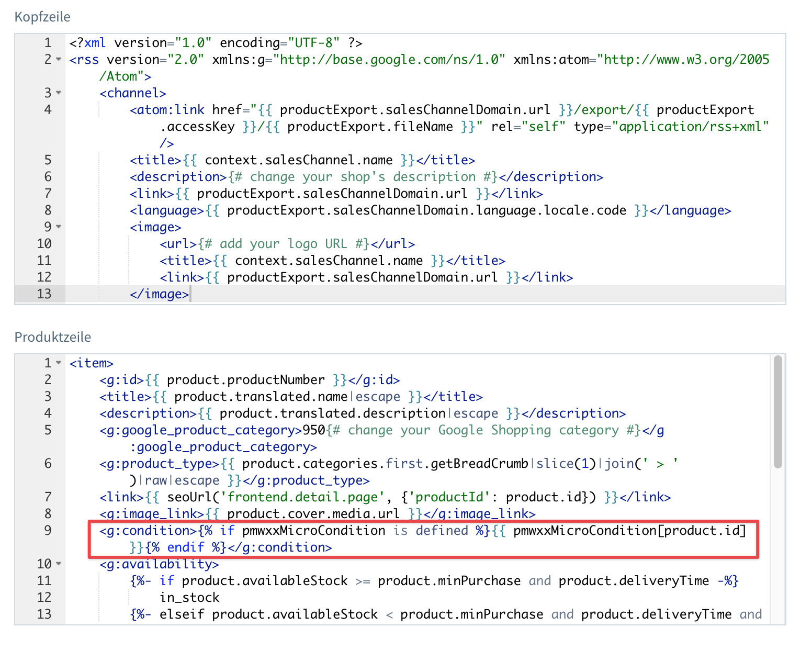Click the image link line 12 in Kopfzeile

point(366,277)
